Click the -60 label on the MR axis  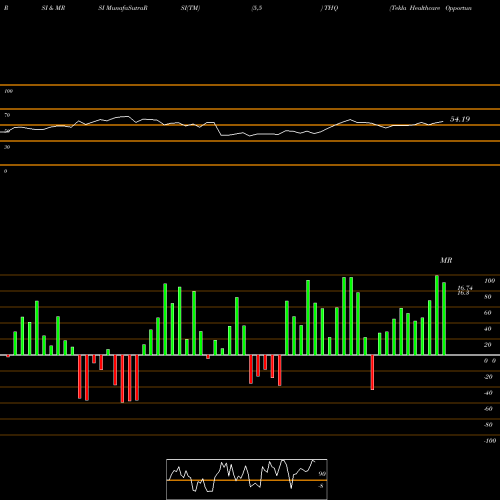pos(488,409)
